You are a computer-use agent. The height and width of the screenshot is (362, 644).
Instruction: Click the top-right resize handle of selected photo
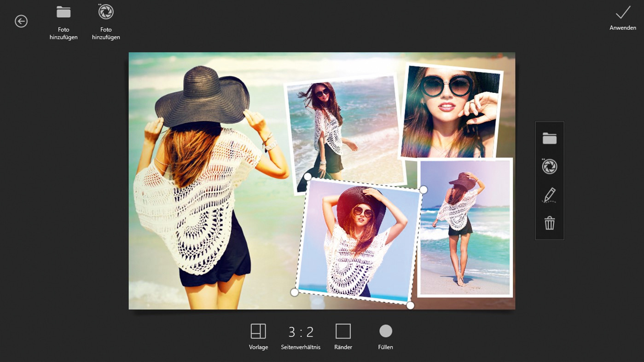click(424, 190)
